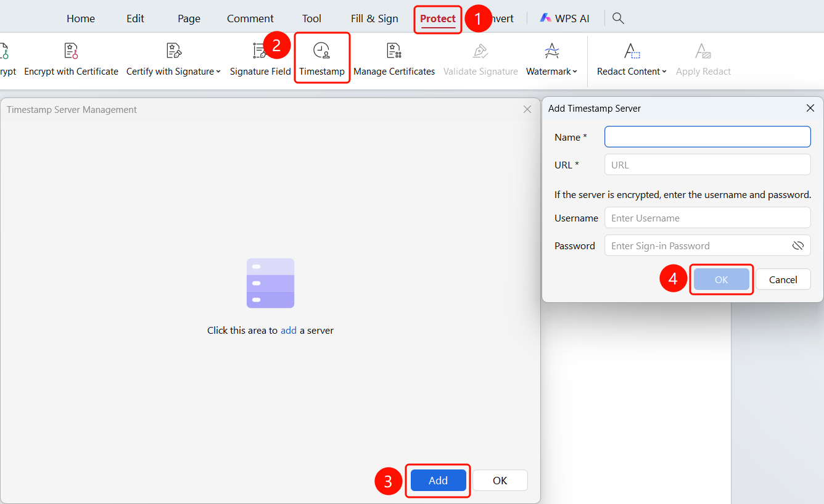Image resolution: width=824 pixels, height=504 pixels.
Task: Cancel the Add Timestamp Server dialog
Action: [783, 279]
